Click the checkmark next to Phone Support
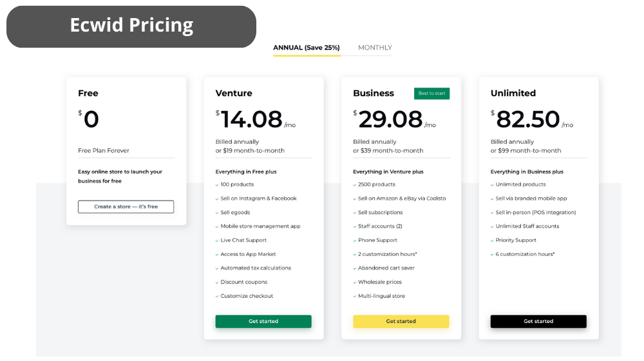 [x=354, y=240]
